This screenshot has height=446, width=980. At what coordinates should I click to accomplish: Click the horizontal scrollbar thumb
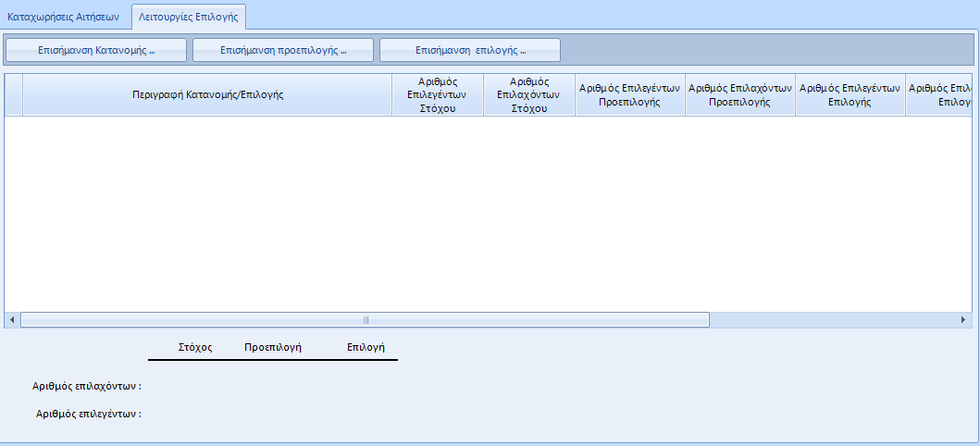[x=365, y=319]
